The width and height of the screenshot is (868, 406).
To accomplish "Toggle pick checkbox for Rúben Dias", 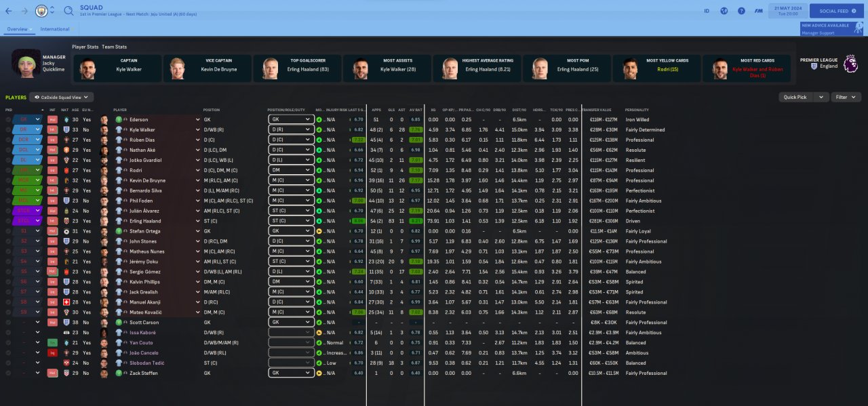I will point(8,140).
